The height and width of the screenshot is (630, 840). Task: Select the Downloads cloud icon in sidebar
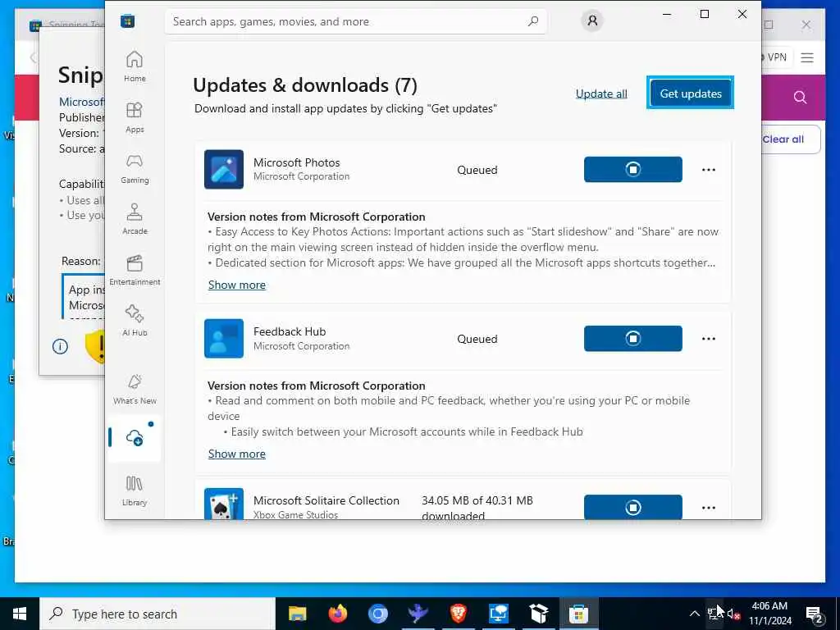135,438
